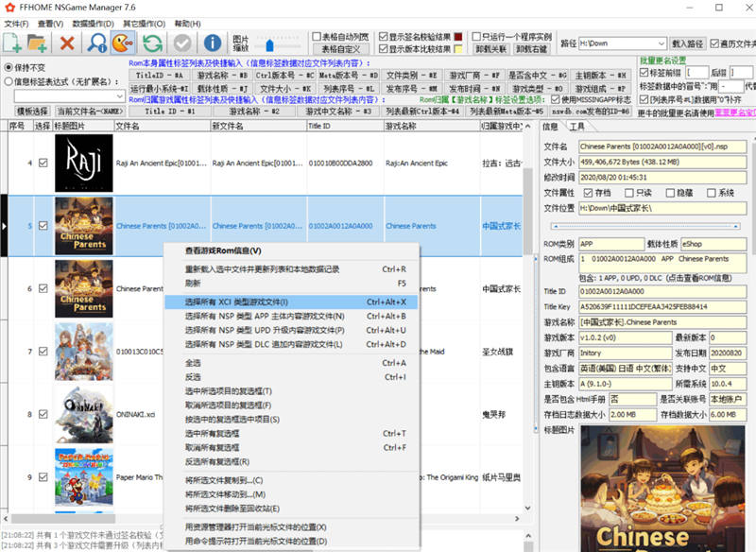Open the Raji cover thumbnail
Image resolution: width=756 pixels, height=552 pixels.
[x=84, y=163]
